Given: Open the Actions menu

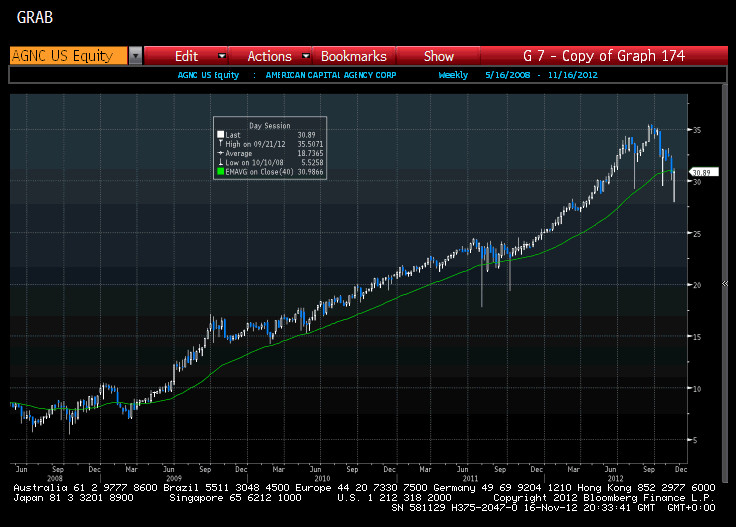Looking at the screenshot, I should (x=269, y=56).
